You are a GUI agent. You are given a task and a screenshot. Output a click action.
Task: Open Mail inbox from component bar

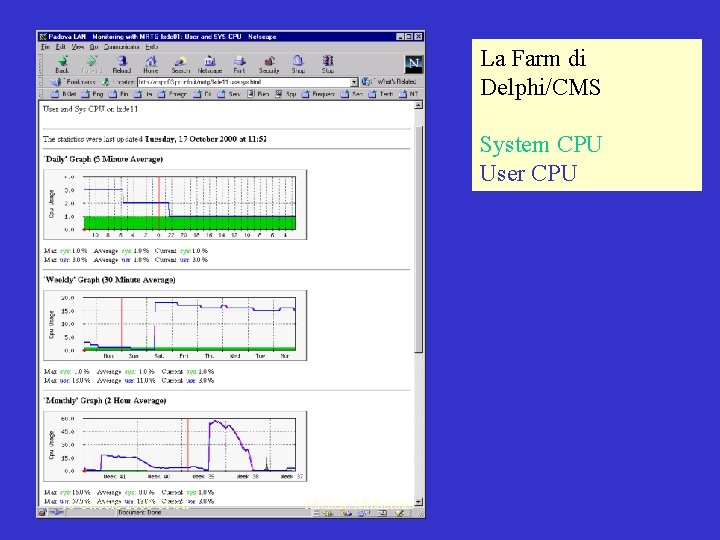click(x=346, y=513)
